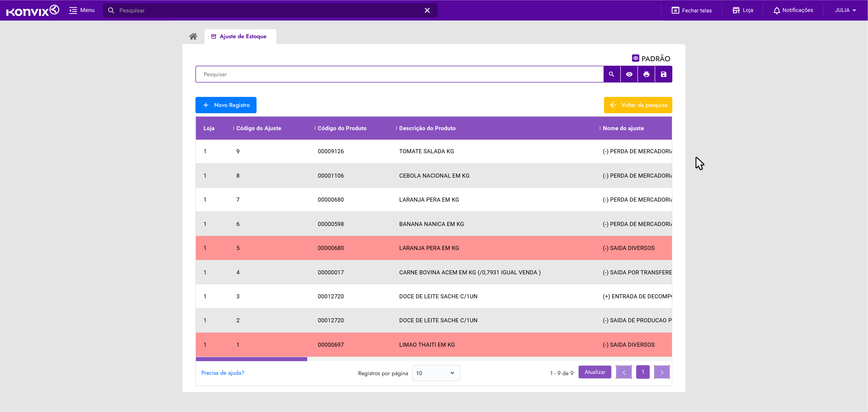The height and width of the screenshot is (412, 868).
Task: Toggle the PADRÃO view eye icon
Action: 635,58
